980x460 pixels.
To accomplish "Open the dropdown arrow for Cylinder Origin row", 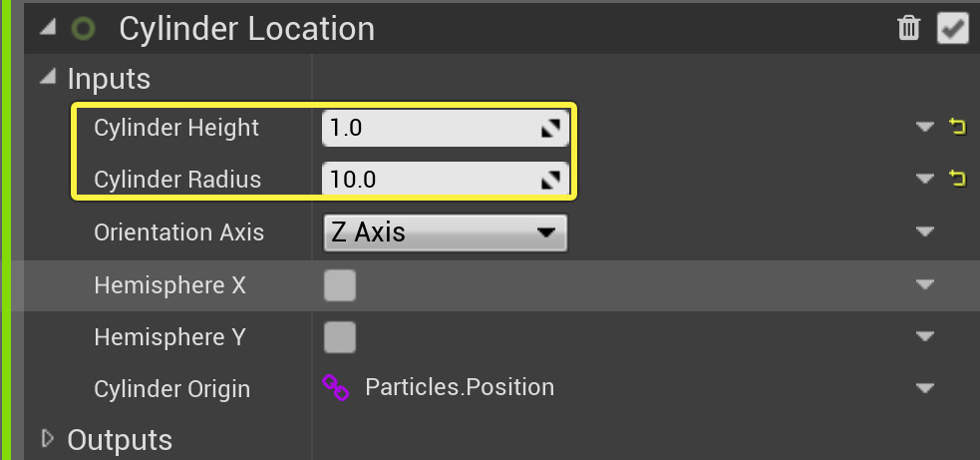I will click(925, 388).
